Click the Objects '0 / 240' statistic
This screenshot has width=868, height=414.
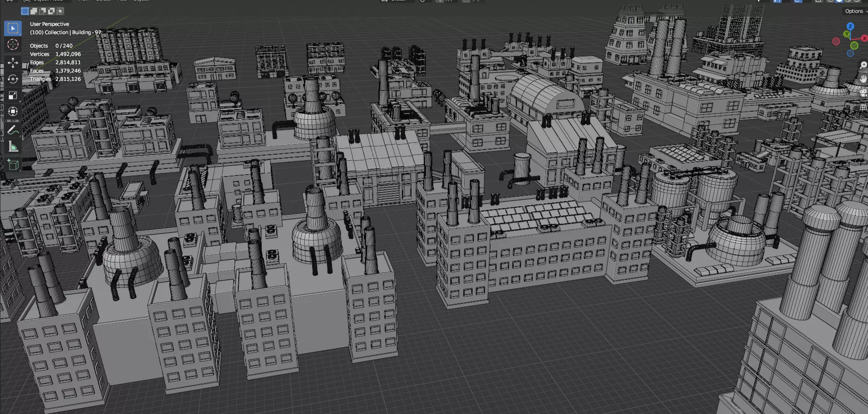coord(64,46)
